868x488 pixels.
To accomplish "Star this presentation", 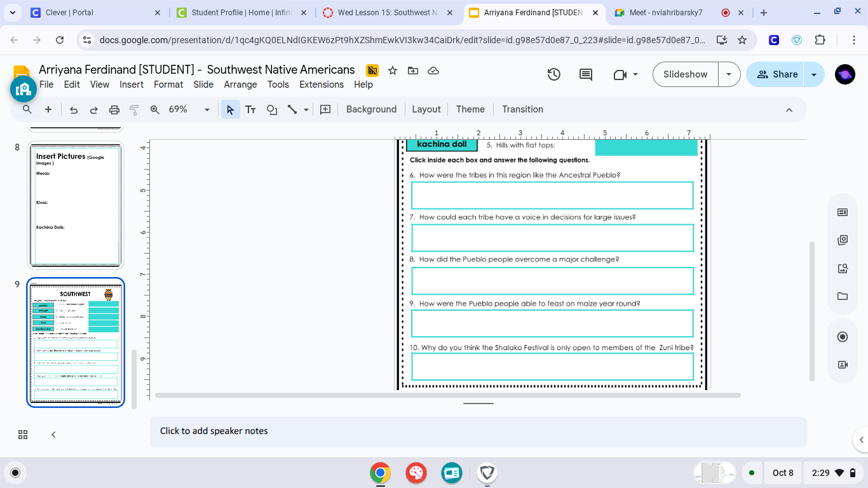I will tap(393, 71).
